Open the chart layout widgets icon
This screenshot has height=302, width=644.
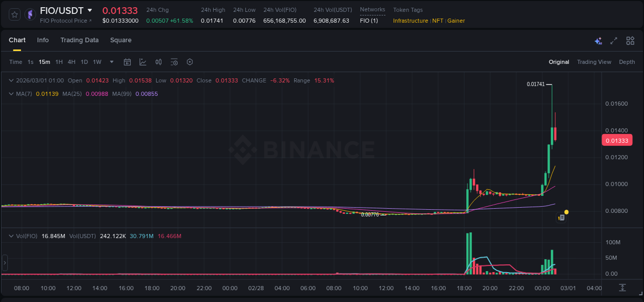tap(629, 40)
